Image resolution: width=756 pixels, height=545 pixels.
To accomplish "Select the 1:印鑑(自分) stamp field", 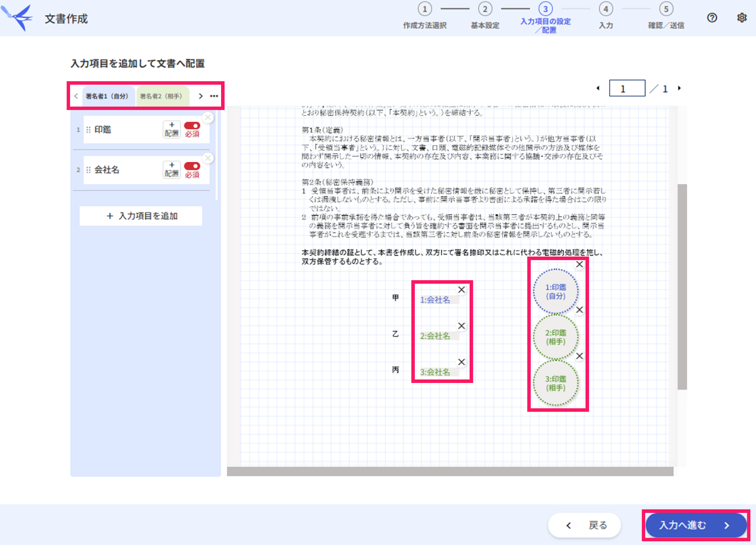I will (556, 292).
